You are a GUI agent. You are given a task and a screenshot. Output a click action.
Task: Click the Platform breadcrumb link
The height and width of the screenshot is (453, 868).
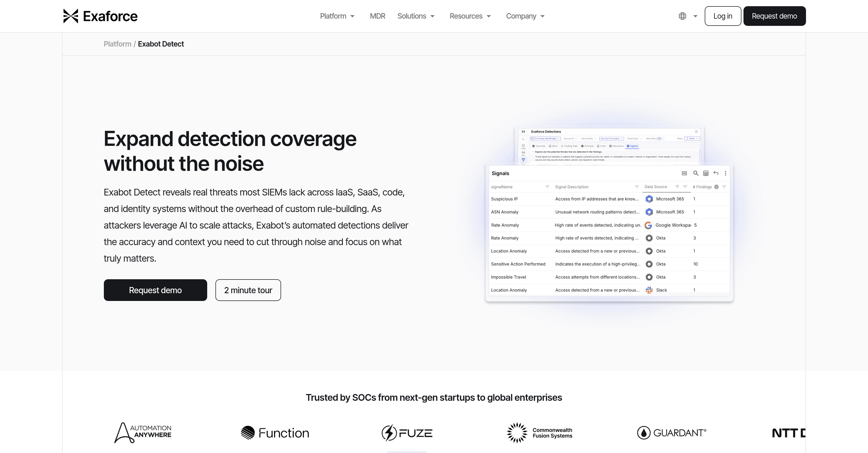[117, 44]
